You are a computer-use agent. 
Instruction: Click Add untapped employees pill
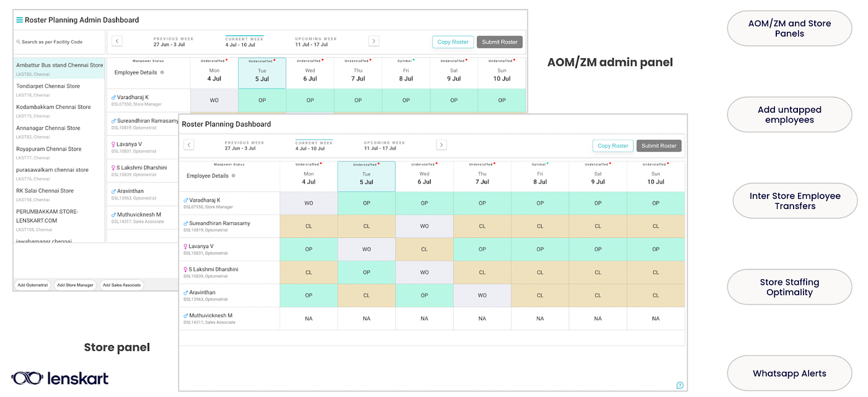click(789, 115)
